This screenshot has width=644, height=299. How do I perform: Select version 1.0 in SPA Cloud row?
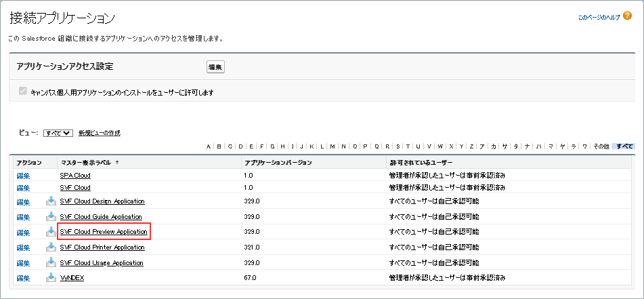248,175
